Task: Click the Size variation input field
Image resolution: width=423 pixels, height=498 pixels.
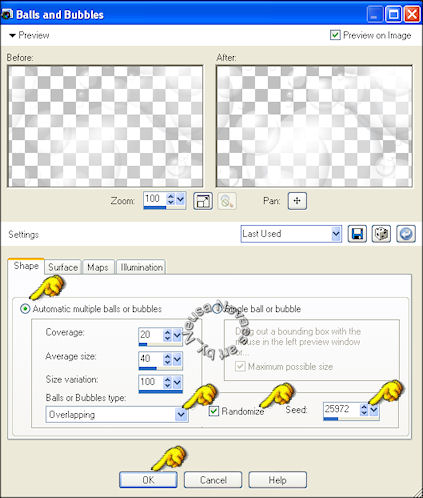Action: pos(151,382)
